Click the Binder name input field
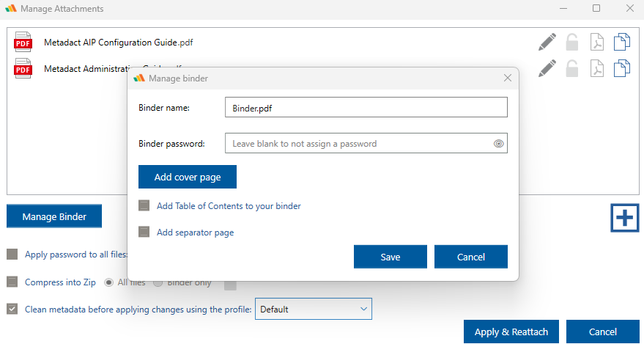The image size is (644, 344). click(366, 107)
